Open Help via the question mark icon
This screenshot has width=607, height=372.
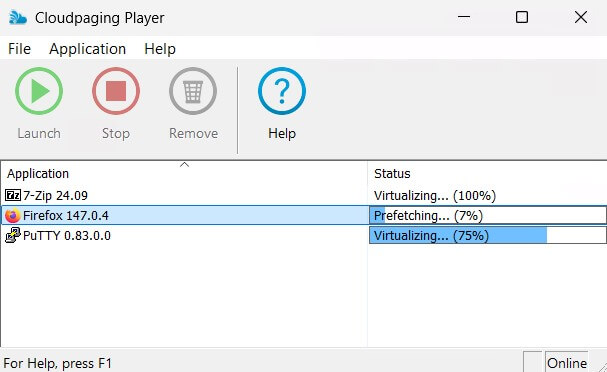click(x=282, y=91)
